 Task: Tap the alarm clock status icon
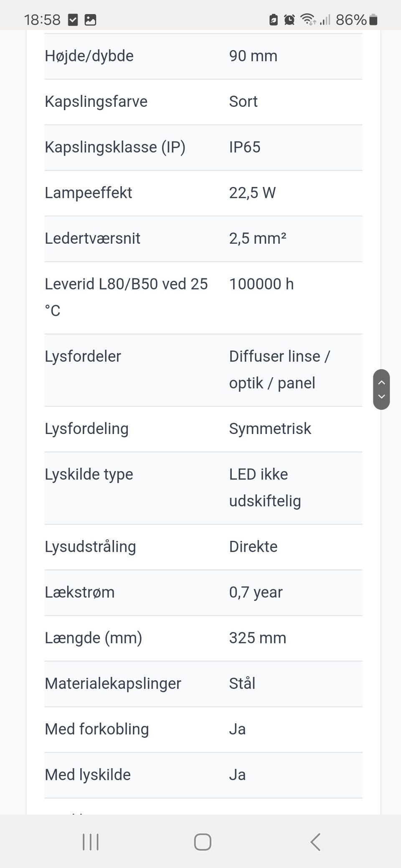289,20
